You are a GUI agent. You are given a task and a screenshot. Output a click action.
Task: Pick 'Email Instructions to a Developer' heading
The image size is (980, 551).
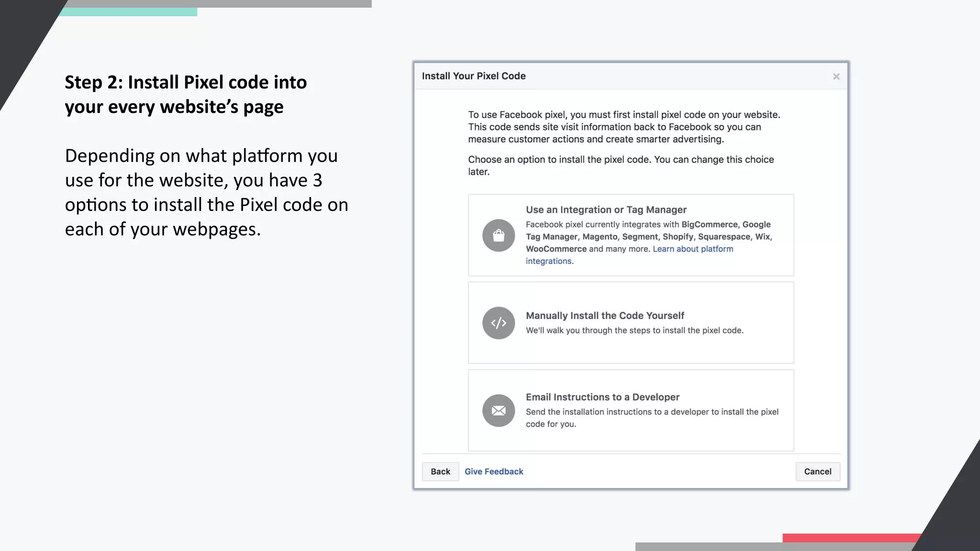(602, 397)
